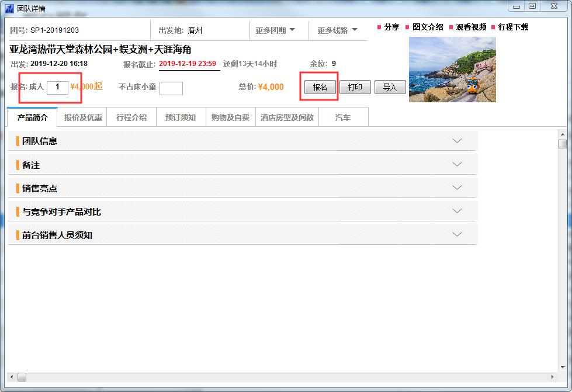This screenshot has width=572, height=392.
Task: Click the 观看视频 link
Action: (x=471, y=27)
